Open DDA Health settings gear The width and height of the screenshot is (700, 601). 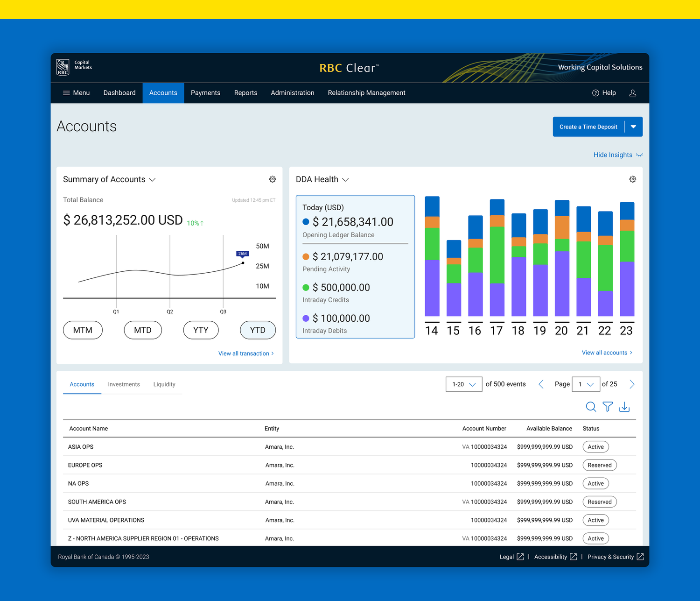(633, 179)
